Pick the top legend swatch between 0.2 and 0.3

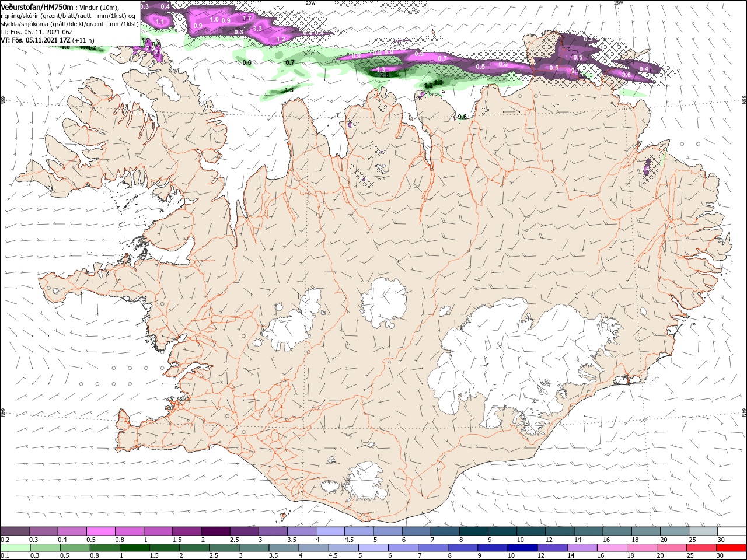pos(15,531)
